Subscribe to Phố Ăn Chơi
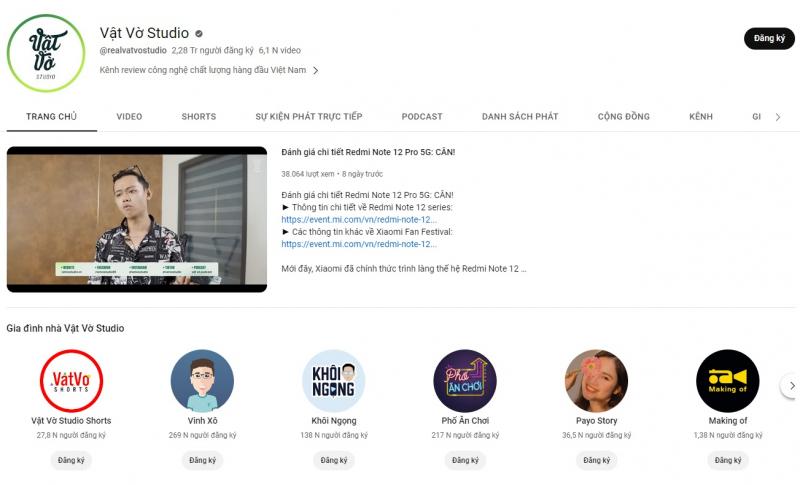The image size is (800, 485). 465,460
